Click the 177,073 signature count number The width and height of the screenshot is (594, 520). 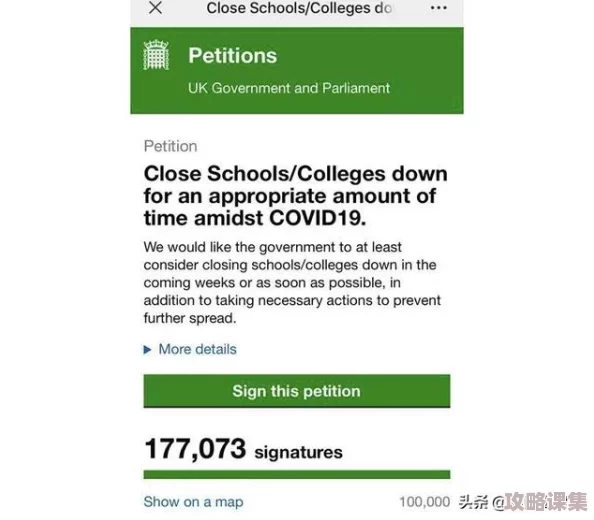pos(195,449)
